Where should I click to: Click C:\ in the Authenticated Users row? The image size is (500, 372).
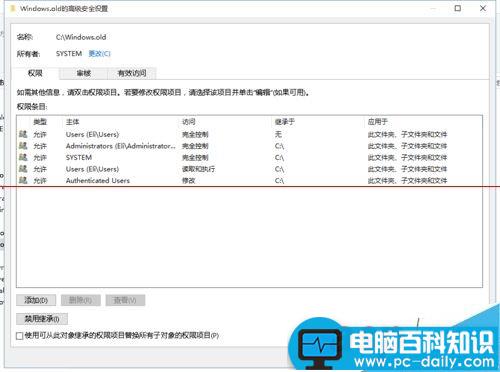279,180
